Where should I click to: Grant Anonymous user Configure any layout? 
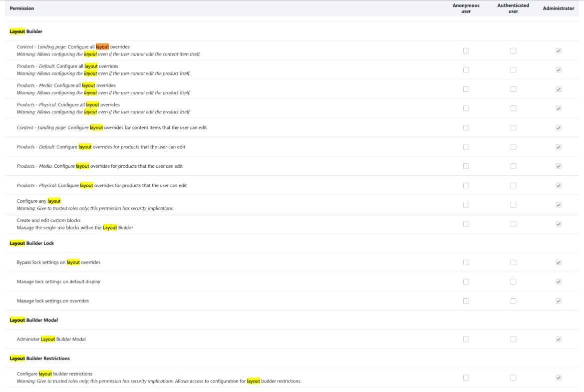click(466, 205)
